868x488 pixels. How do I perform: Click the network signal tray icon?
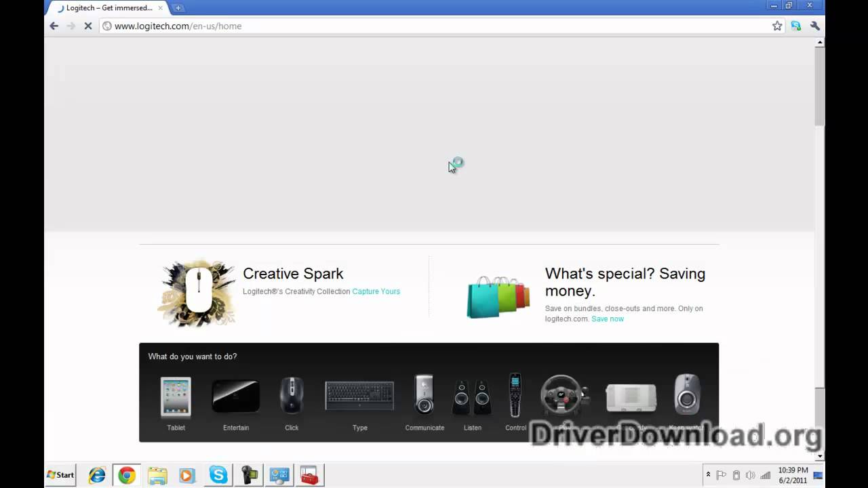click(x=766, y=475)
